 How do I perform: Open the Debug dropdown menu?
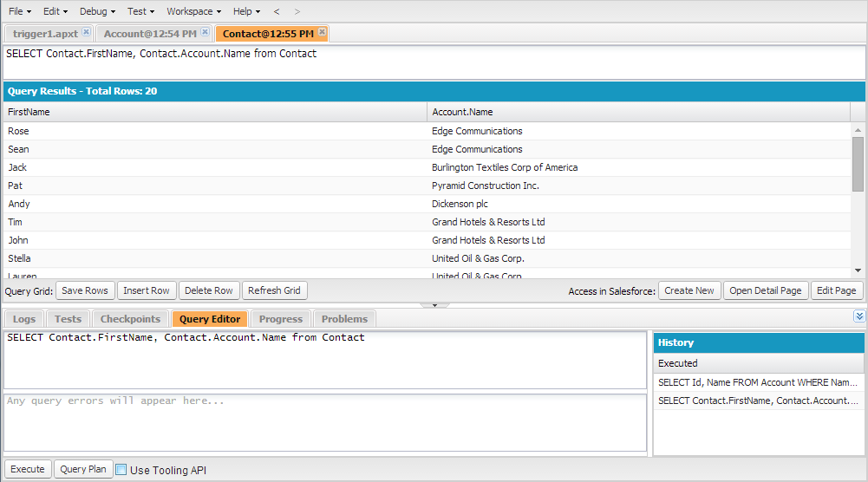98,11
